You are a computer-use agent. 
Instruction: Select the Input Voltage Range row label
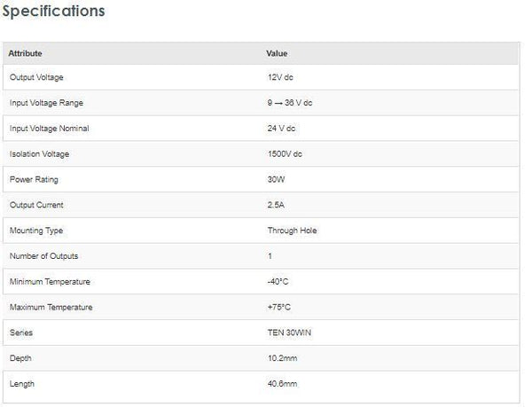(46, 103)
